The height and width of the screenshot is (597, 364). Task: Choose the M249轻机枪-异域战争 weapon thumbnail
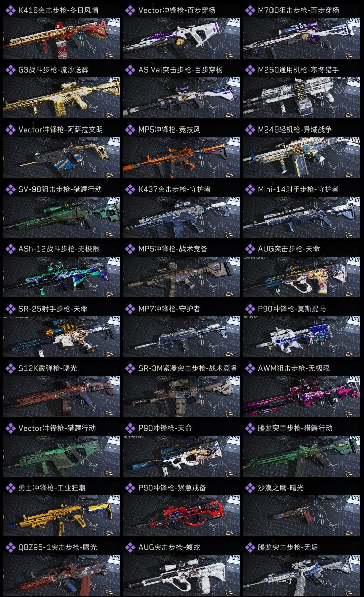(301, 158)
